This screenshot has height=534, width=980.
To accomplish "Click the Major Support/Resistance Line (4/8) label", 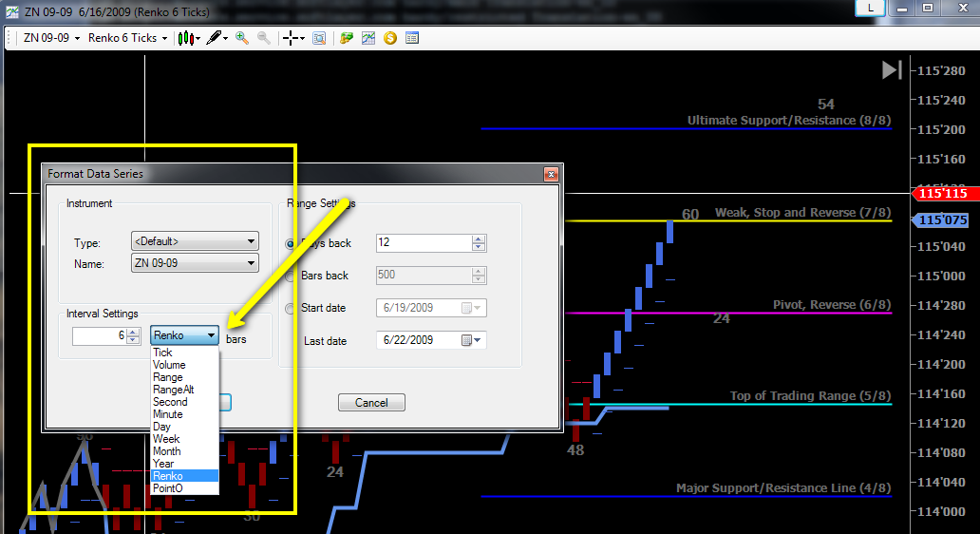I will coord(783,487).
